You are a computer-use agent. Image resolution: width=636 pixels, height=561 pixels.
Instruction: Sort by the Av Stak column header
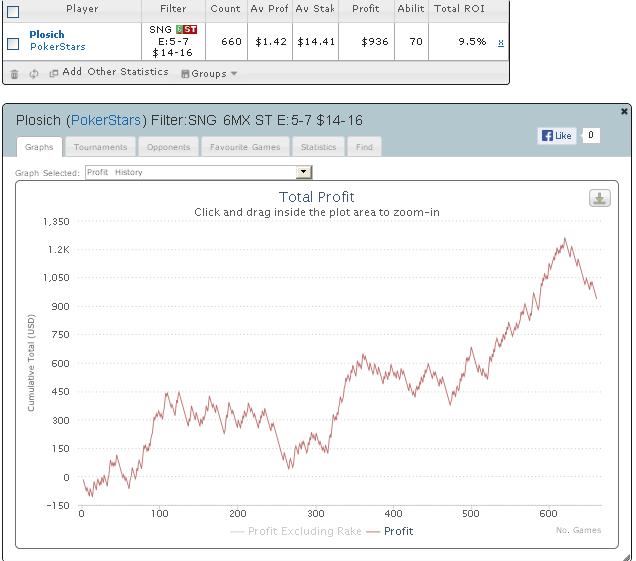[315, 9]
